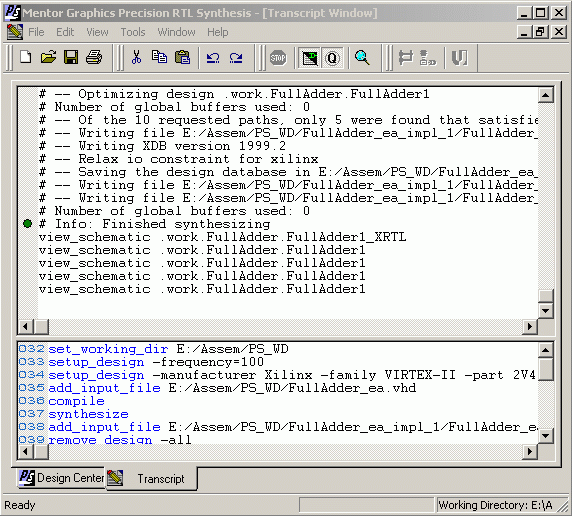Switch to the Design Center tab
Screen dimensions: 572x516
(61, 477)
